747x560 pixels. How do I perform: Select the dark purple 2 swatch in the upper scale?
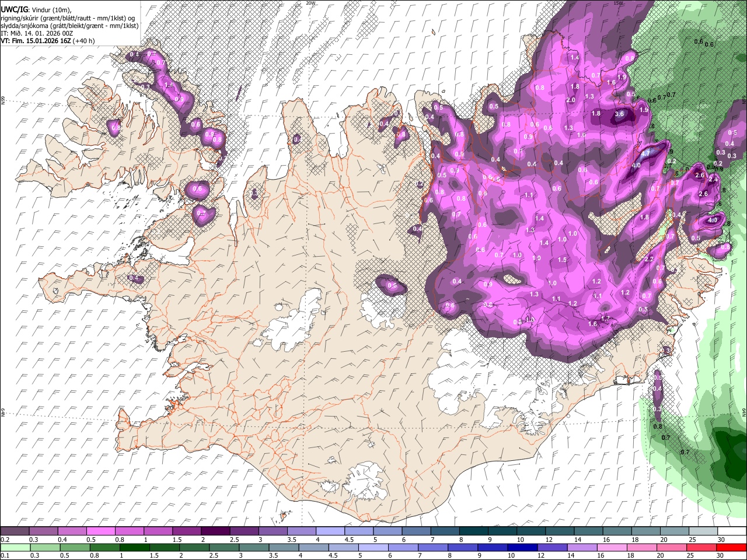click(215, 531)
